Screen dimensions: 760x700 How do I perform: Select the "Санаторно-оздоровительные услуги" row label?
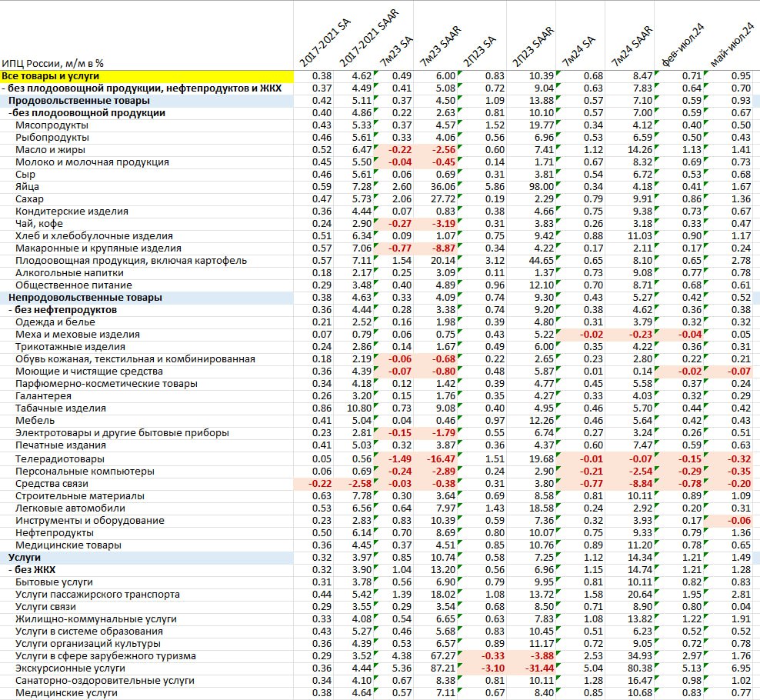tap(105, 681)
